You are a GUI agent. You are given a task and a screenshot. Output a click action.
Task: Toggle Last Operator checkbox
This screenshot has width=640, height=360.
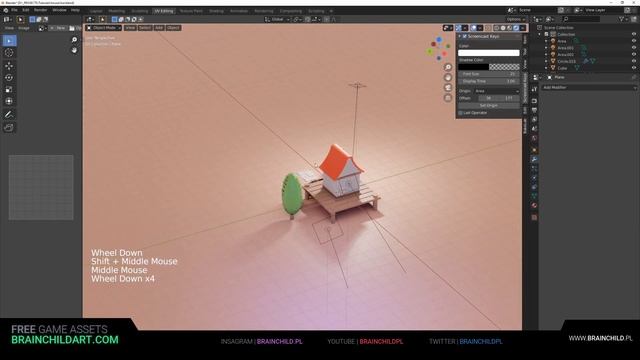(460, 113)
